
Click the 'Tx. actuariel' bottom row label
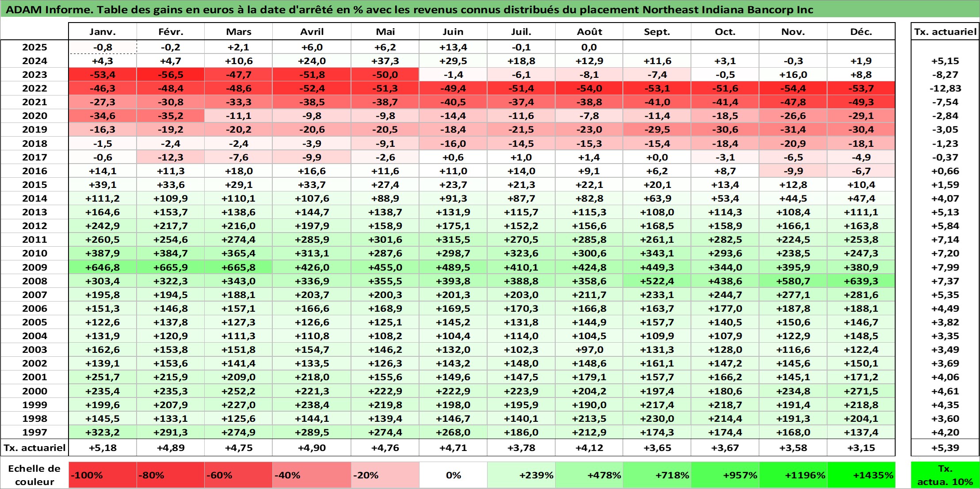coord(34,447)
